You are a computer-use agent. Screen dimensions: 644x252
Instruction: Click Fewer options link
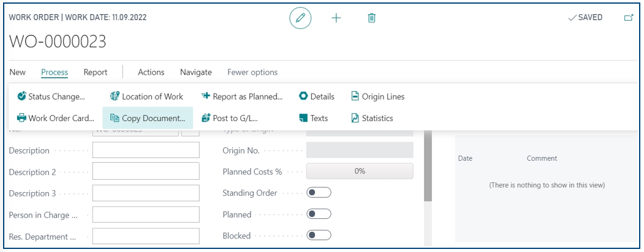[252, 72]
